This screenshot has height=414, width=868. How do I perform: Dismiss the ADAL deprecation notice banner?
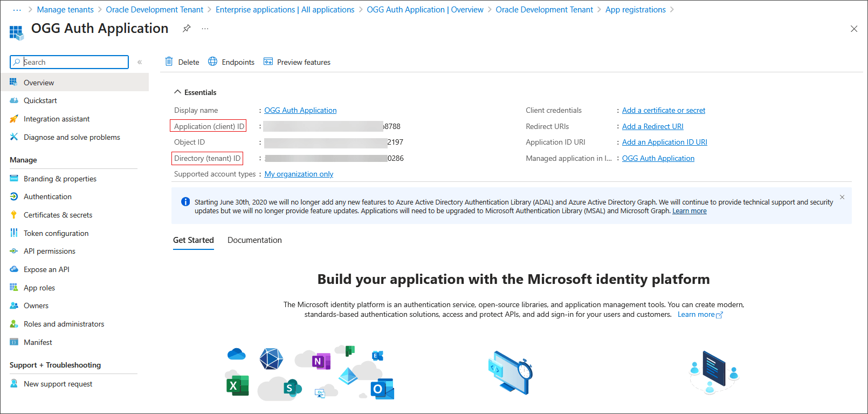point(842,197)
